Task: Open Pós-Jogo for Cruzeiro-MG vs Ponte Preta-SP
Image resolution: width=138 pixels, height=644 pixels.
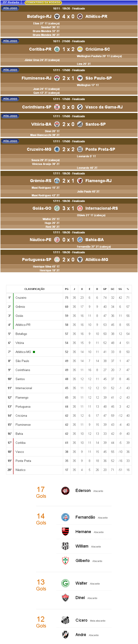Action: 10,141
